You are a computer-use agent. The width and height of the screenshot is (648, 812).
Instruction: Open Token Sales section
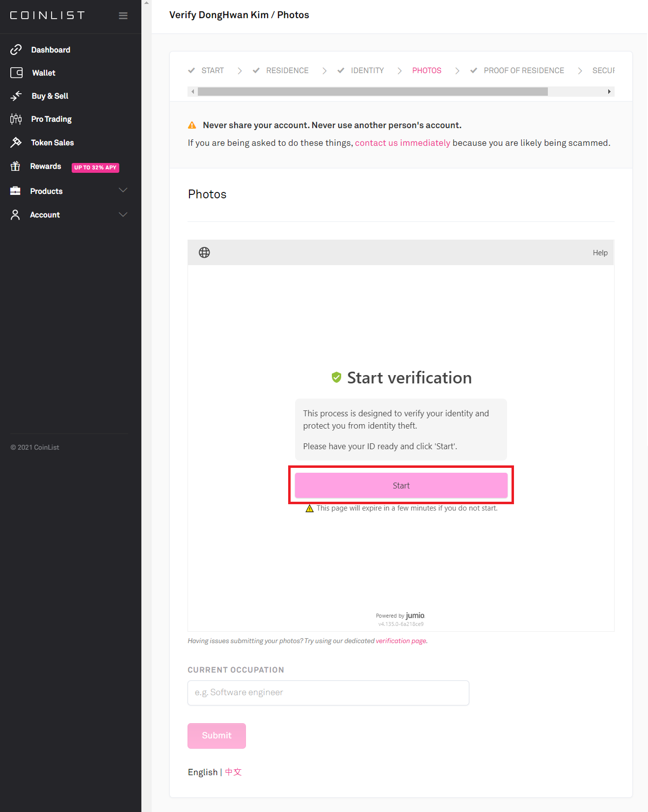[53, 142]
